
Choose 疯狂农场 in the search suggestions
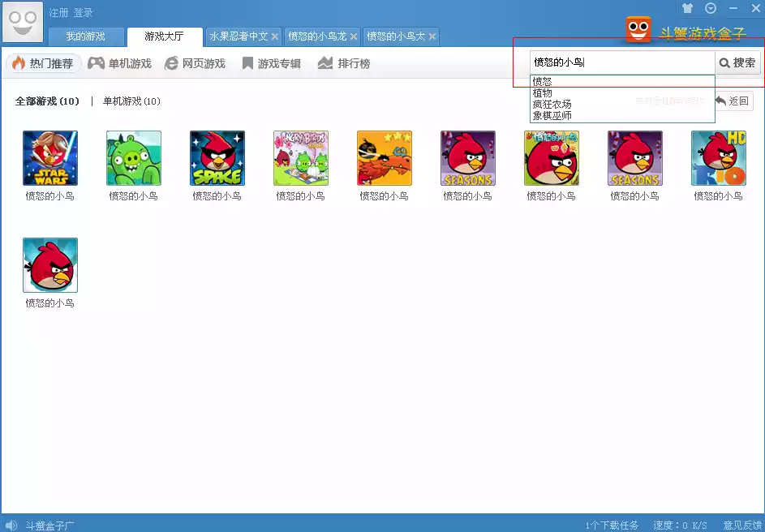coord(552,105)
